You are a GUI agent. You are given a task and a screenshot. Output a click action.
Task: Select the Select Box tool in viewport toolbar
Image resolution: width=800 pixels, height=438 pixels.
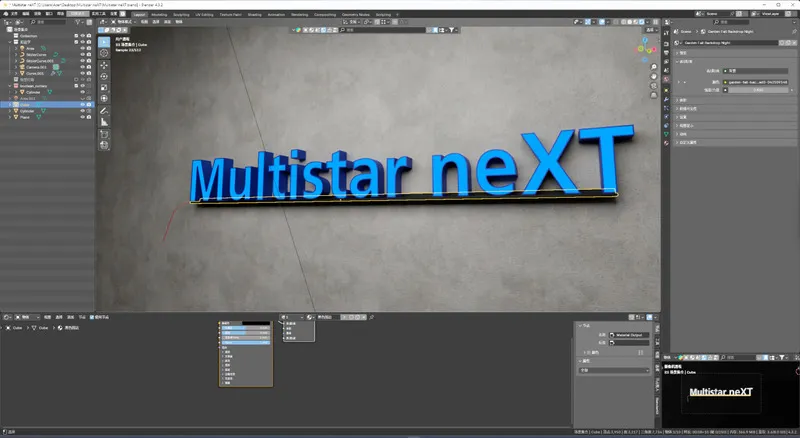point(104,42)
